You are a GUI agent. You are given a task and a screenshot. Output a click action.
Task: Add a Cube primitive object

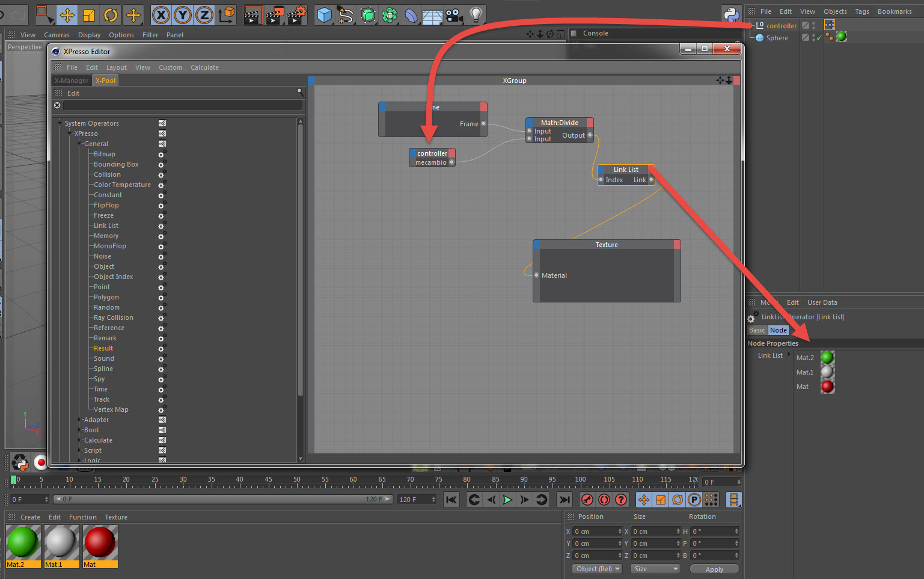pos(324,15)
